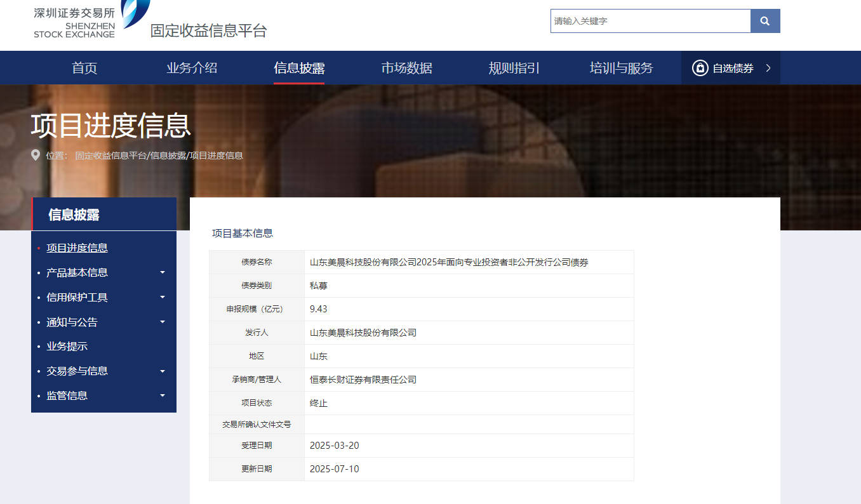This screenshot has width=861, height=504.
Task: Click the acceptance date 2025-03-20
Action: (x=335, y=446)
